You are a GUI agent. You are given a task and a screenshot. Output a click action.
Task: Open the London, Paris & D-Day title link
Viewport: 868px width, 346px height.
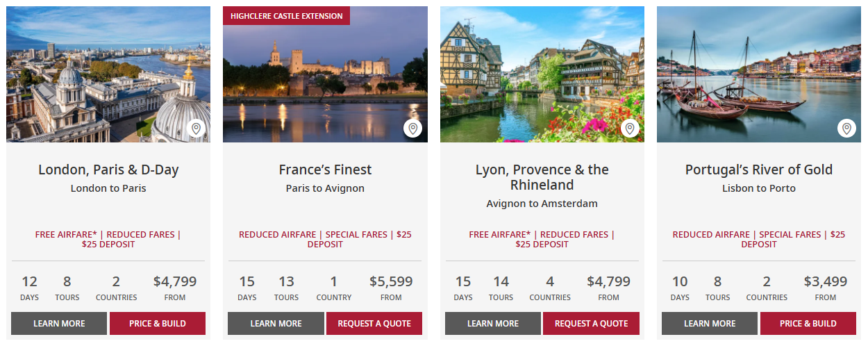tap(108, 170)
